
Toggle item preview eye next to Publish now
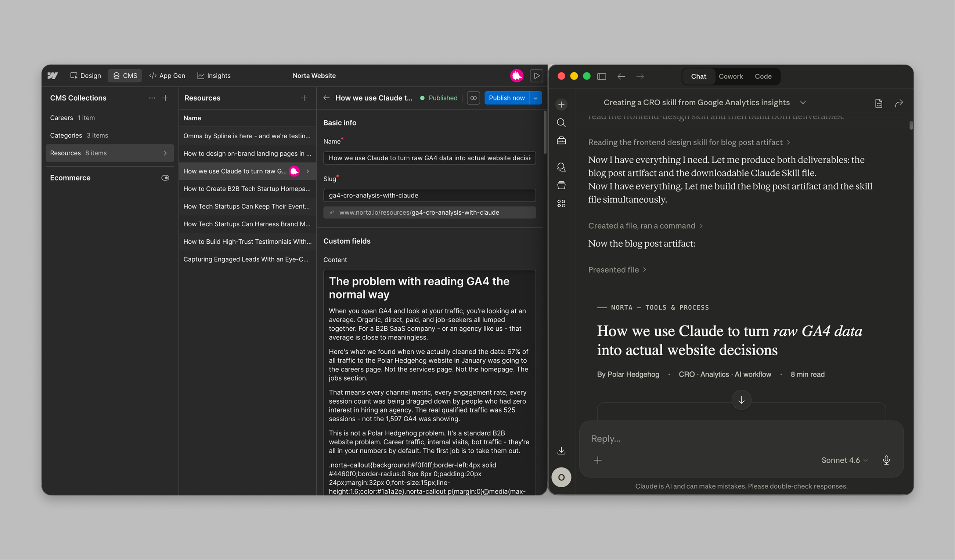click(x=473, y=98)
